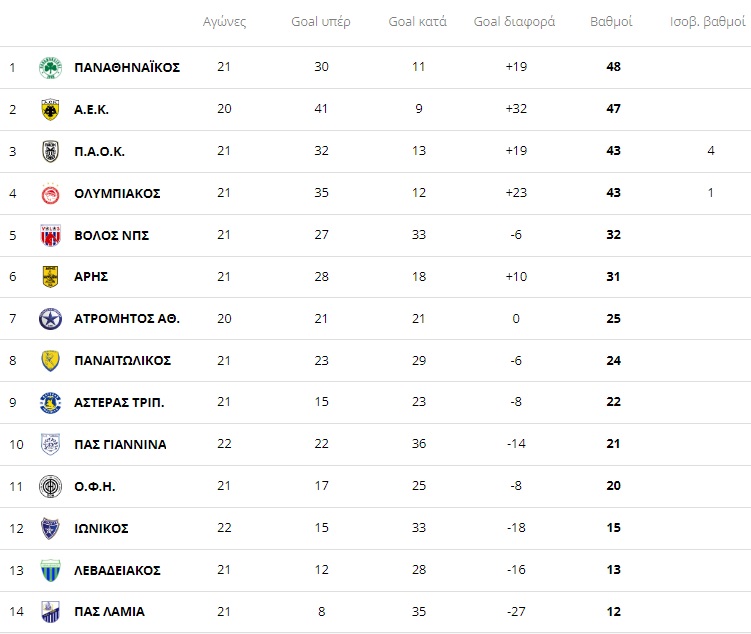
Task: Click the Olympiacos red circular logo
Action: click(x=50, y=194)
